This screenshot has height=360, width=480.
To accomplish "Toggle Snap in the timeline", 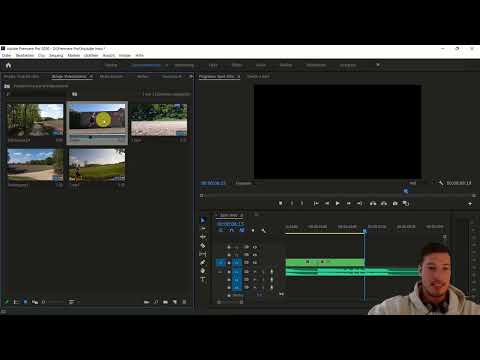I will pos(231,230).
